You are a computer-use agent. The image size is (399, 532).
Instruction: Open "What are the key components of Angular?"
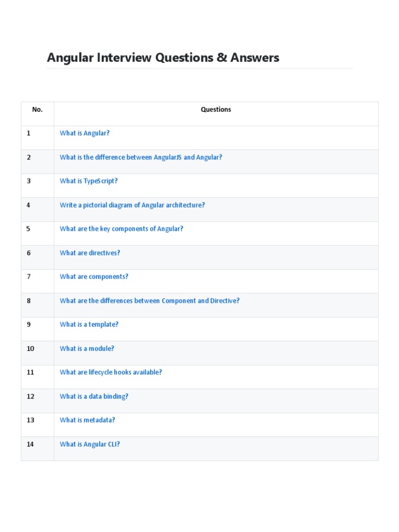point(122,229)
